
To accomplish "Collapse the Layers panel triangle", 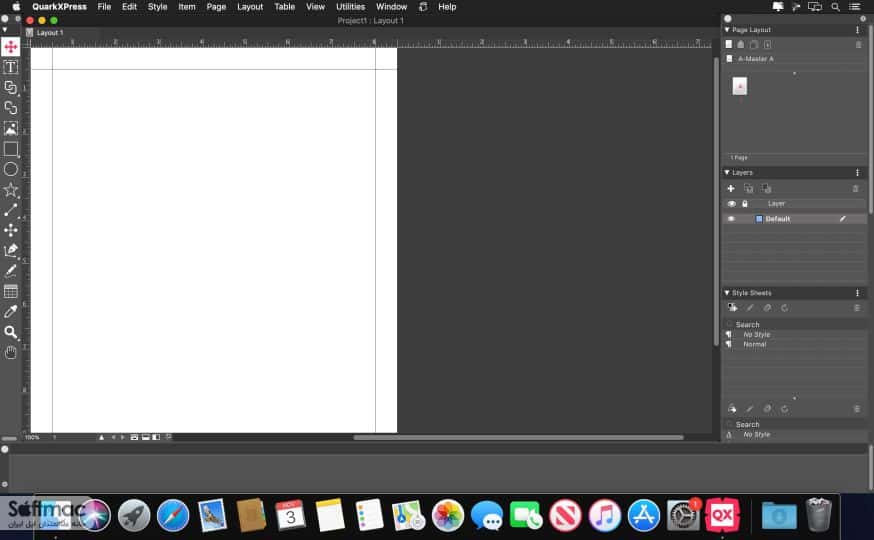I will [x=727, y=172].
